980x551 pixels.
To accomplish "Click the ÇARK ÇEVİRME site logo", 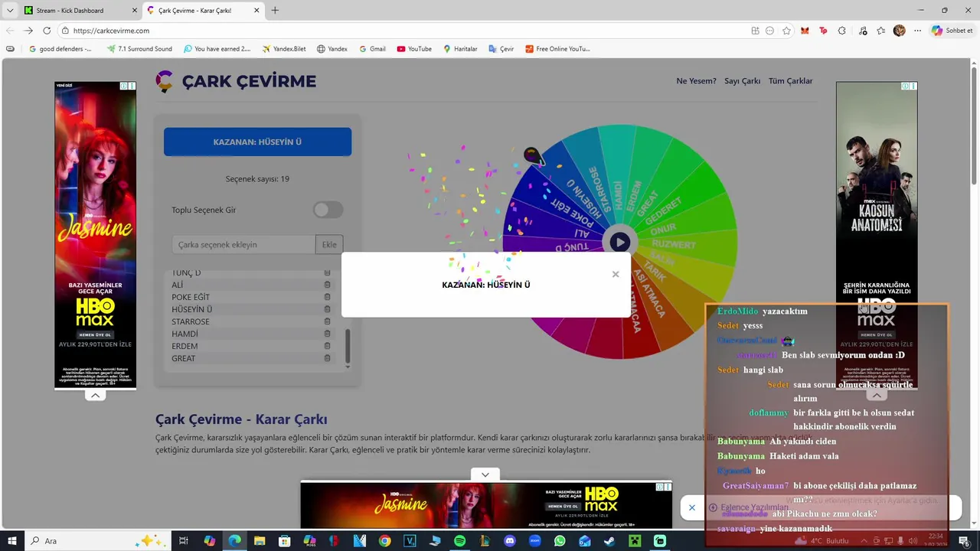I will (236, 81).
